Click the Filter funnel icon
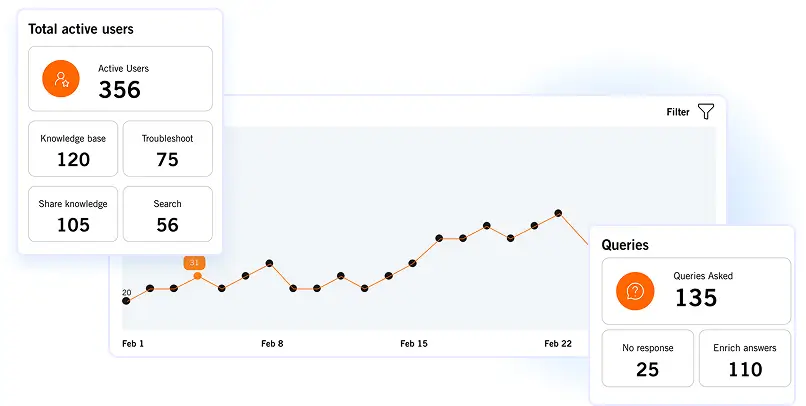This screenshot has width=806, height=406. point(706,112)
